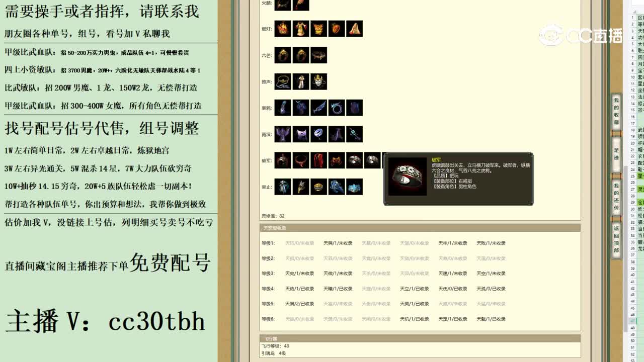Screen dimensions: 644x362
Task: Select row header 42 in the spreadsheet
Action: (632, 288)
